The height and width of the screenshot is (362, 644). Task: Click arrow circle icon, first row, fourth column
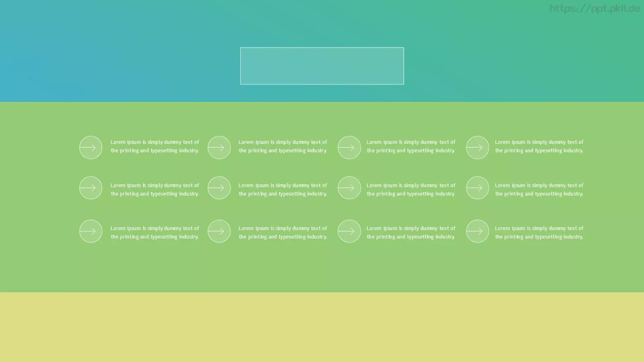(477, 148)
